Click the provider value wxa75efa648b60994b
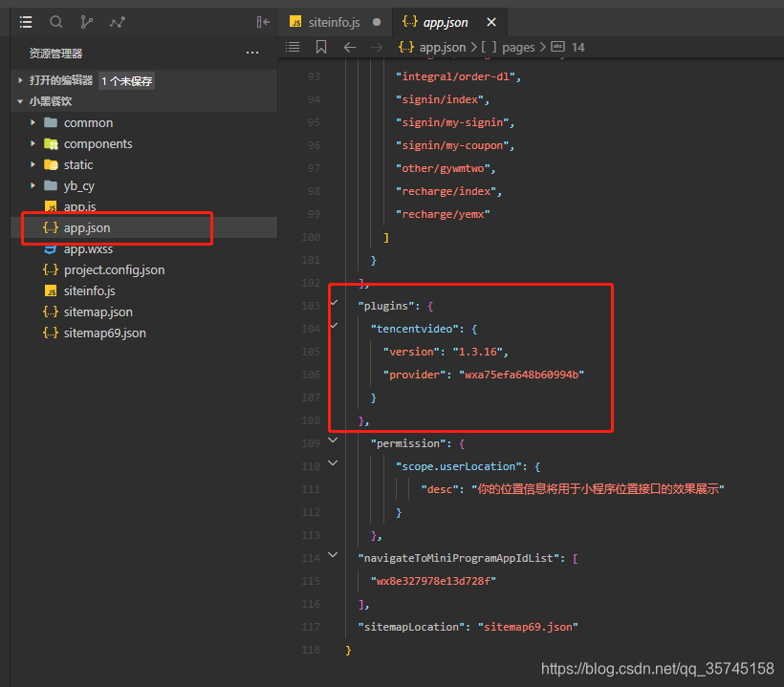 tap(521, 375)
